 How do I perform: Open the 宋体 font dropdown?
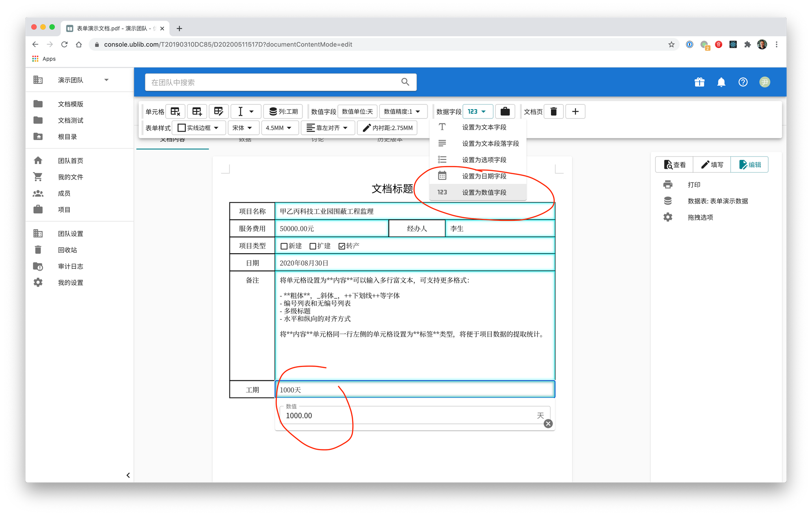point(243,128)
